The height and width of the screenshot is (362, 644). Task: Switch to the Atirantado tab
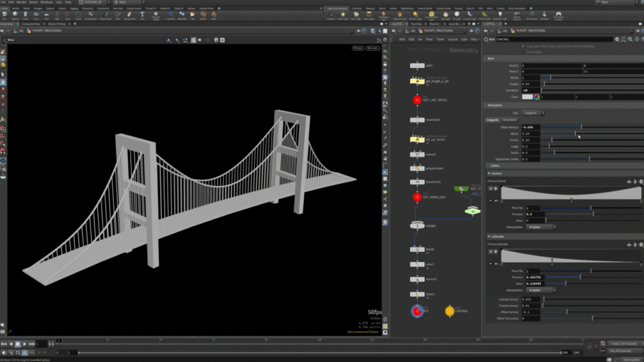click(509, 119)
